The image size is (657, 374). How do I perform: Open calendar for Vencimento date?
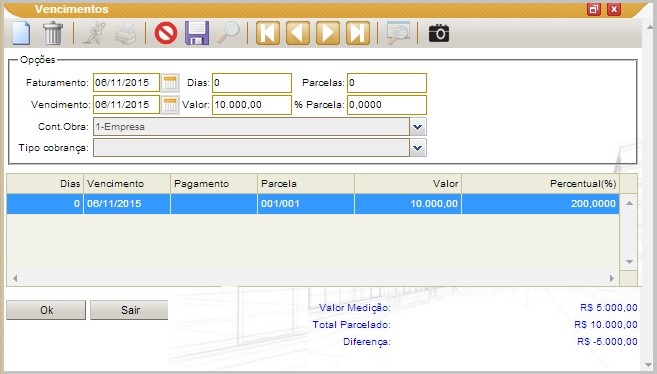(170, 105)
